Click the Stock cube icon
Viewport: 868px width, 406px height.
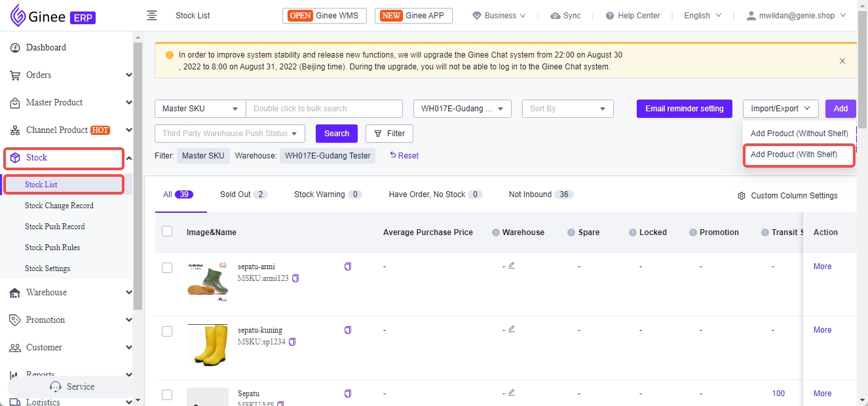tap(15, 158)
